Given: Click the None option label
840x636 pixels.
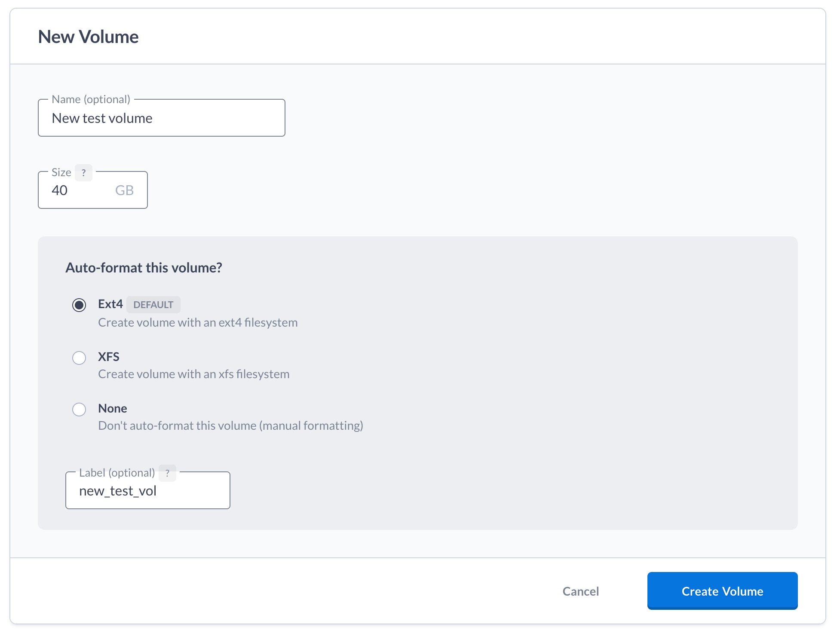Looking at the screenshot, I should click(113, 408).
